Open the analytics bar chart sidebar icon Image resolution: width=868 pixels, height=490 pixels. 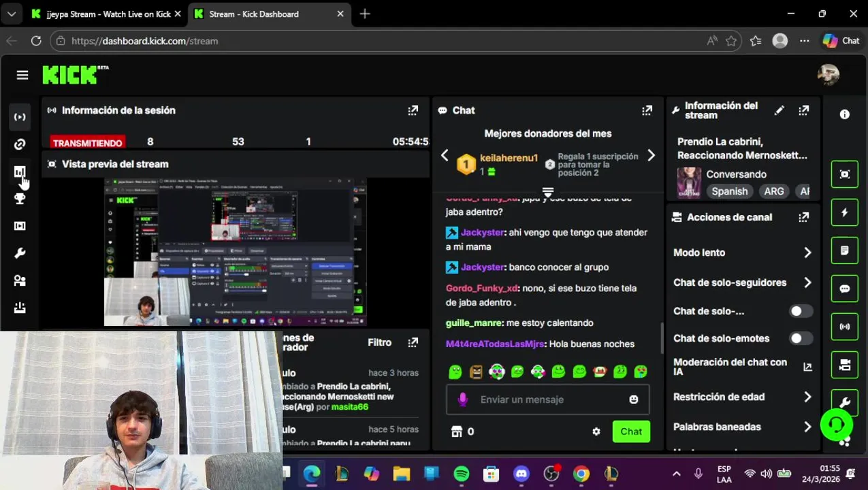pyautogui.click(x=20, y=171)
